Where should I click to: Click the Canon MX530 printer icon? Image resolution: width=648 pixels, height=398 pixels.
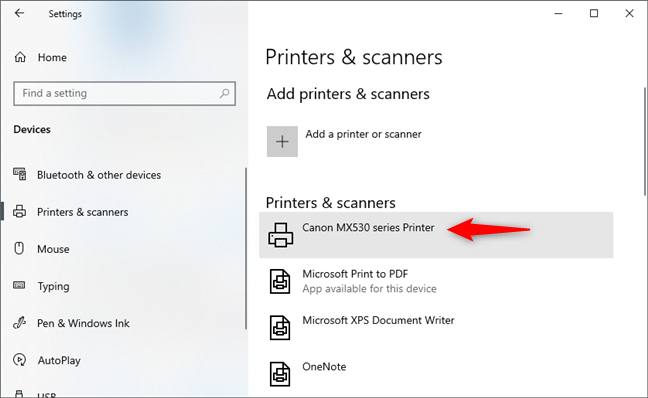pyautogui.click(x=281, y=235)
